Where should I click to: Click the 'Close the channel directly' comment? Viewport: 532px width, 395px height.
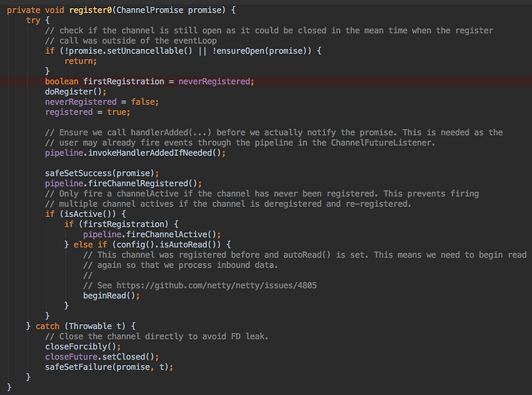coord(157,337)
